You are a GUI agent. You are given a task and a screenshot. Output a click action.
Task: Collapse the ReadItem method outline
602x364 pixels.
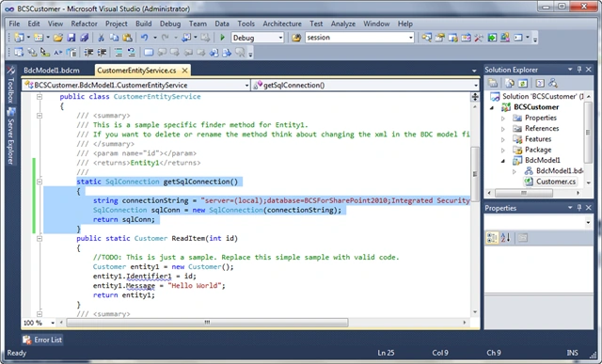coord(40,239)
